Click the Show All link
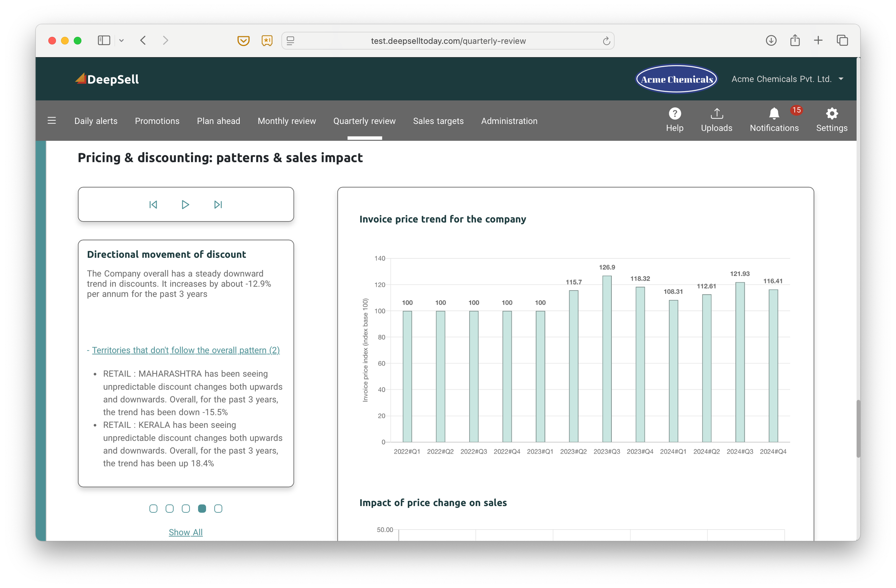 [185, 532]
